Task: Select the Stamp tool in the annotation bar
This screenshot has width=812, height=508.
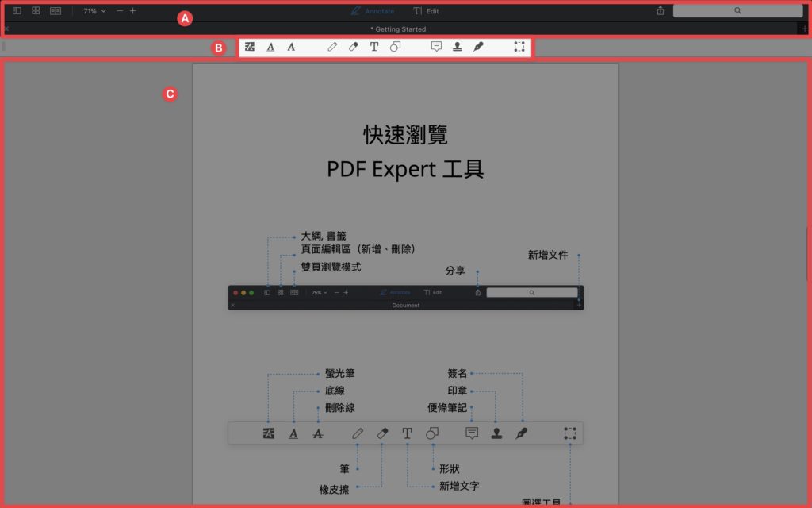Action: coord(458,47)
